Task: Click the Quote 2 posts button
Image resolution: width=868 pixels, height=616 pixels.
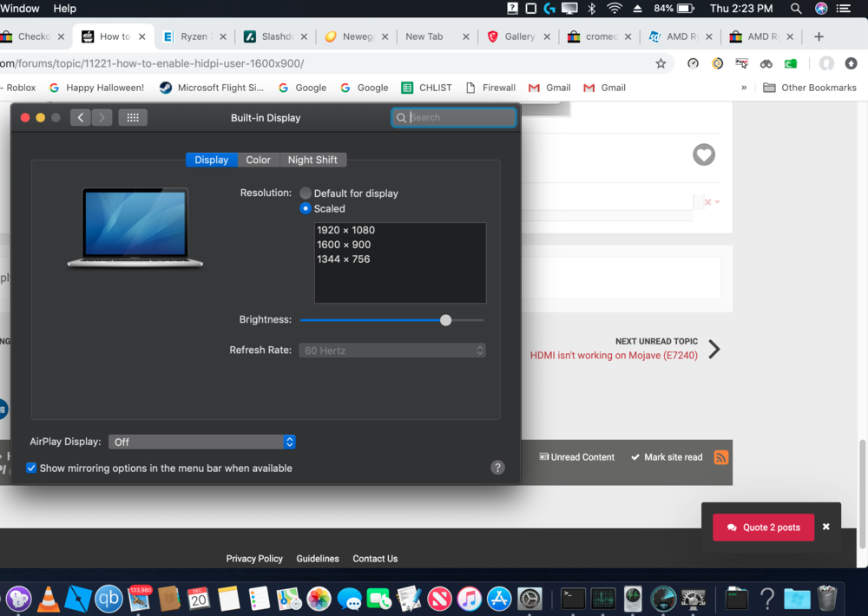Action: (x=763, y=528)
